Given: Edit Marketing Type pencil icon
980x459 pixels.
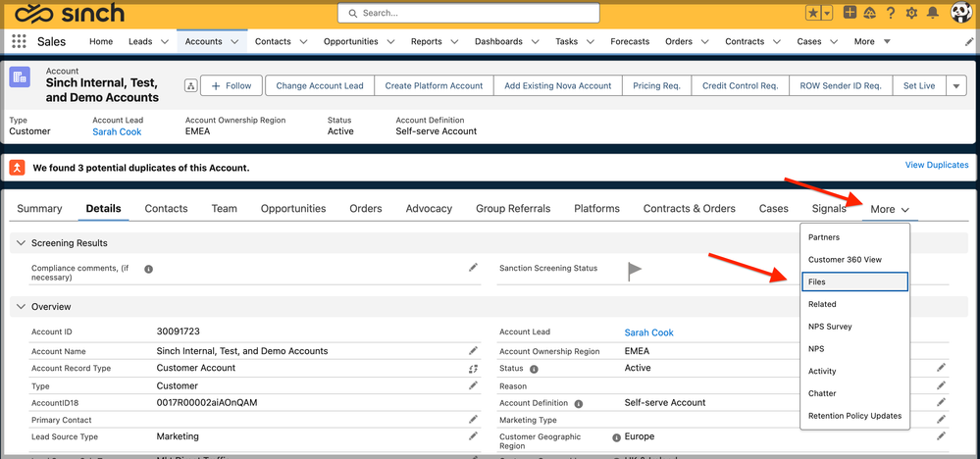Looking at the screenshot, I should [x=941, y=419].
